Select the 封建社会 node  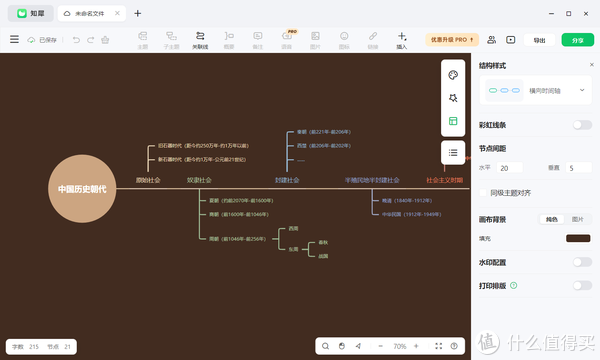287,180
